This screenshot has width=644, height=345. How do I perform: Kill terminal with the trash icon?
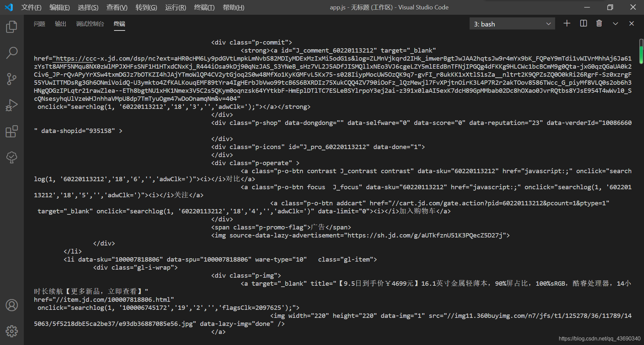tap(599, 23)
